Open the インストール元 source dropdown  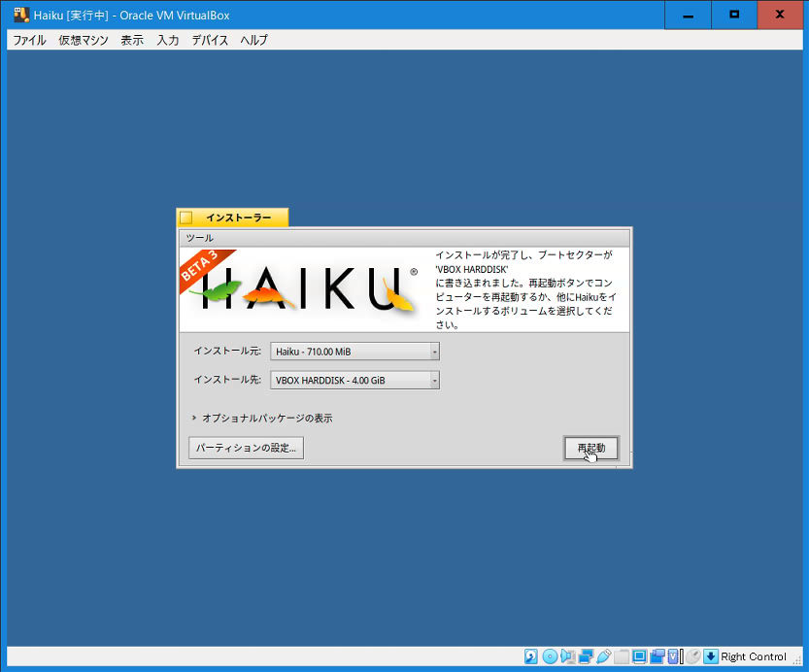(x=355, y=352)
